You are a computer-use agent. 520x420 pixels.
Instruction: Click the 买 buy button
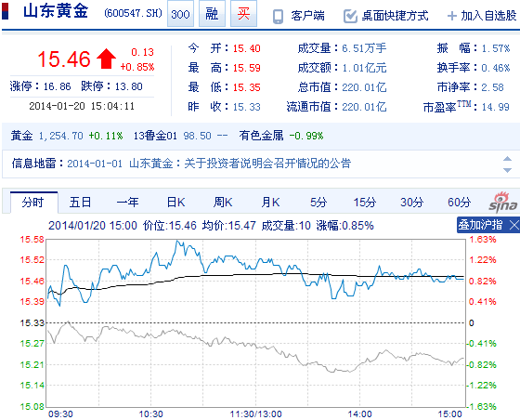(243, 14)
